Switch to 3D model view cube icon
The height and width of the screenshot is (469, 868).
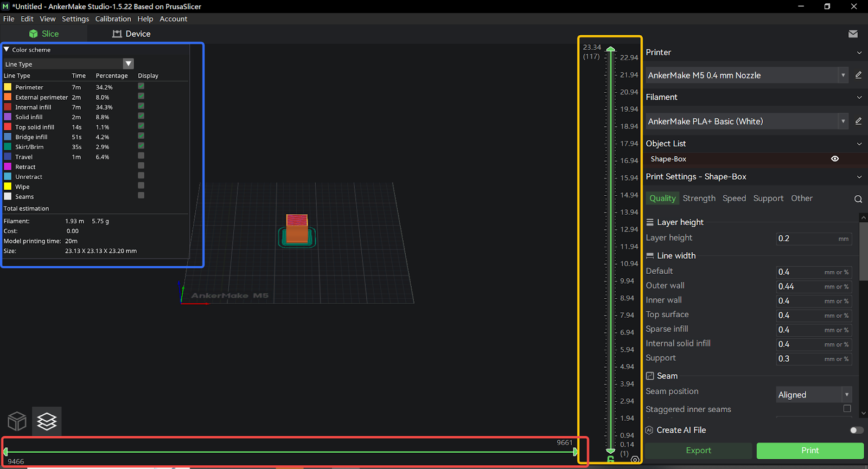[x=17, y=421]
